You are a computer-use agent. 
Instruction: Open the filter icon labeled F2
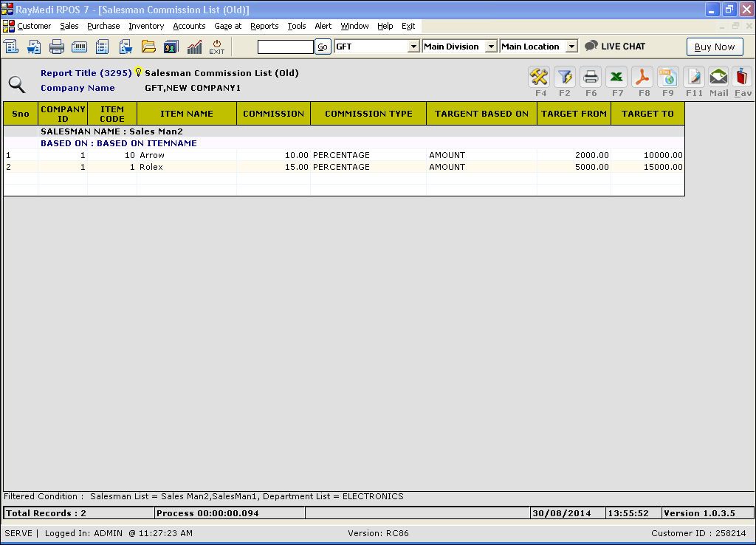(x=565, y=77)
